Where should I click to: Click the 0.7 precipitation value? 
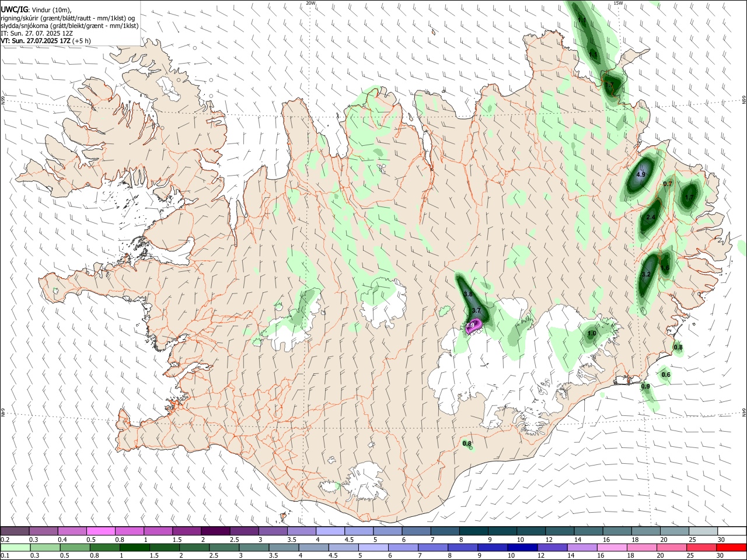click(668, 184)
